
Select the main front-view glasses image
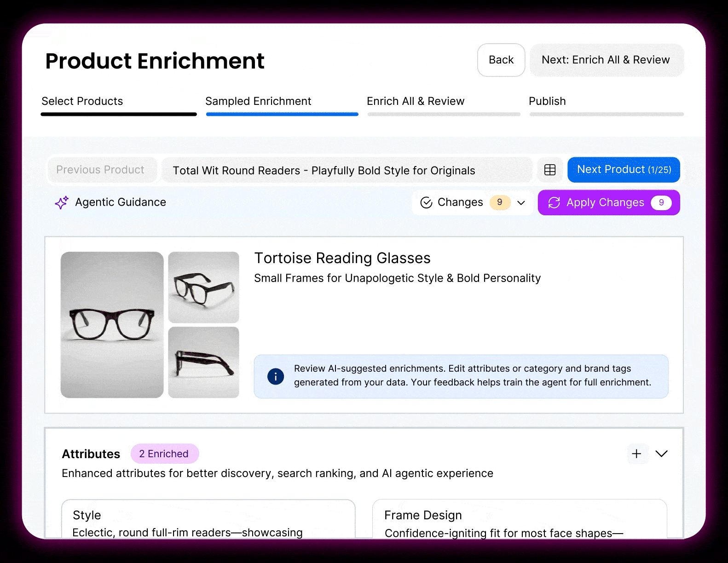coord(112,325)
